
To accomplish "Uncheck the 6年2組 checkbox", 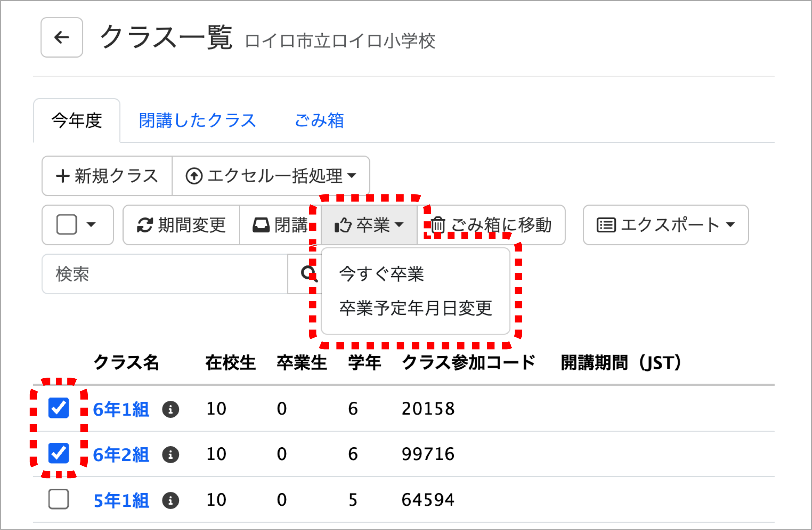I will point(59,453).
